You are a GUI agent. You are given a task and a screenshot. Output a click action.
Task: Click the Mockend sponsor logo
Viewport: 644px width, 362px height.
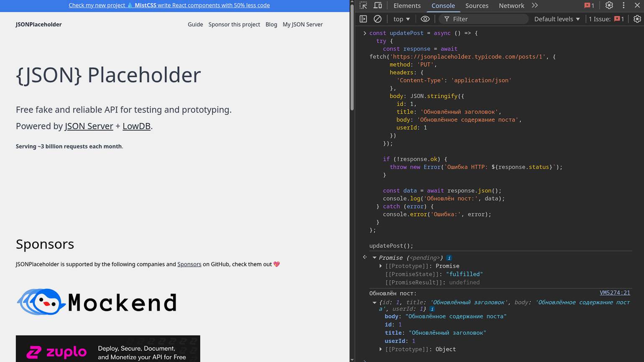97,302
